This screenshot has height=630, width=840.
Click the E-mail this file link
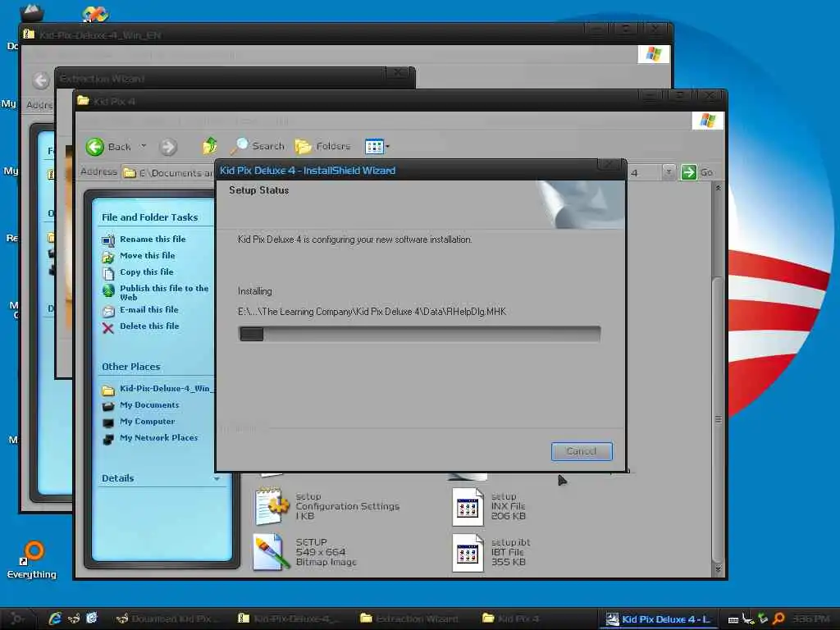pyautogui.click(x=149, y=309)
